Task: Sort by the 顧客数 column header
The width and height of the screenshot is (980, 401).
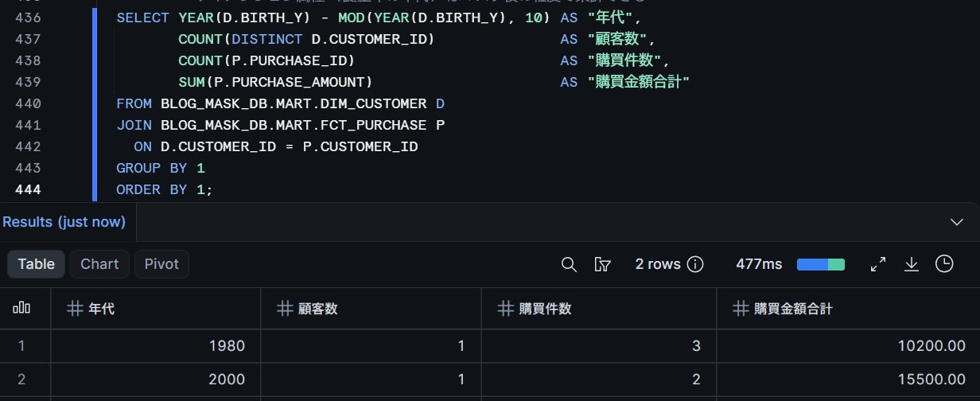Action: pos(371,309)
